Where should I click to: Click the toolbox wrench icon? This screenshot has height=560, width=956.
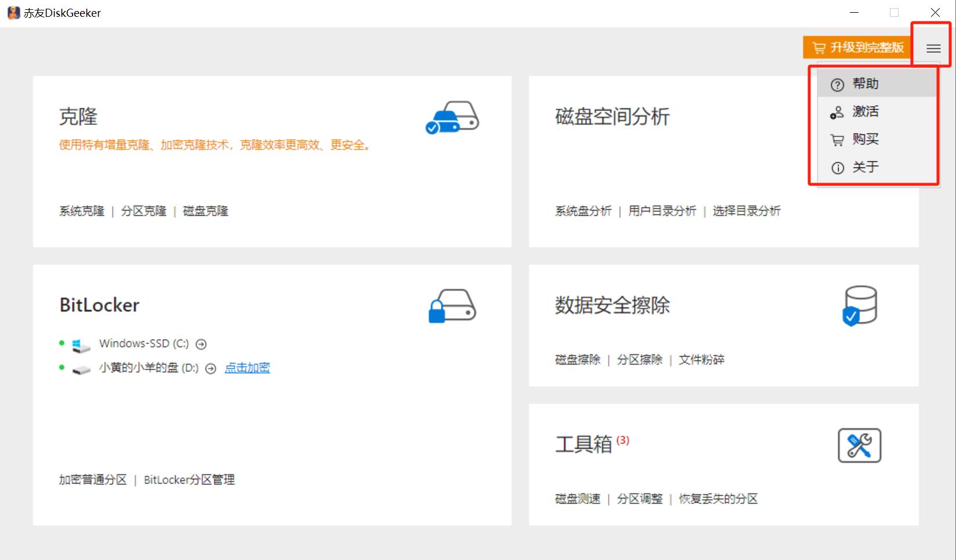pyautogui.click(x=859, y=445)
